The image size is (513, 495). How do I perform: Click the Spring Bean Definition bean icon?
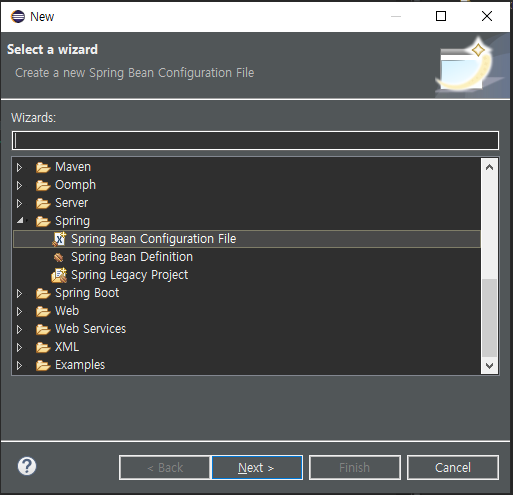coord(59,257)
